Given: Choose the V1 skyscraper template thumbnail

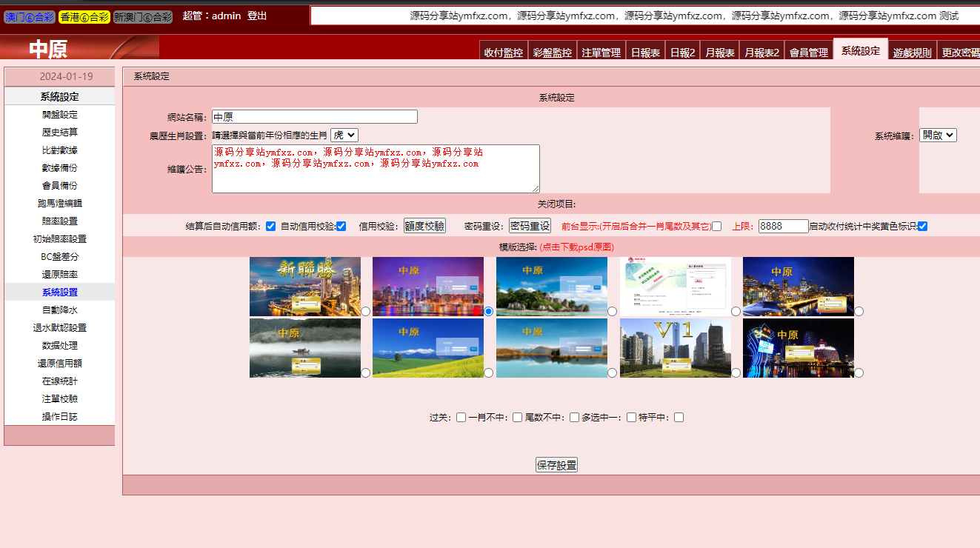Looking at the screenshot, I should click(x=675, y=348).
